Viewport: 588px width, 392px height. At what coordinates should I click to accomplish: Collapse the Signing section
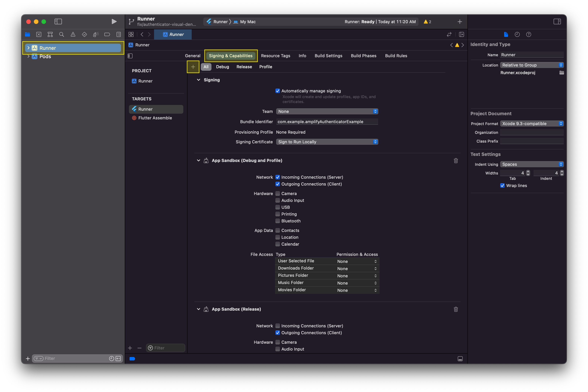pos(199,80)
